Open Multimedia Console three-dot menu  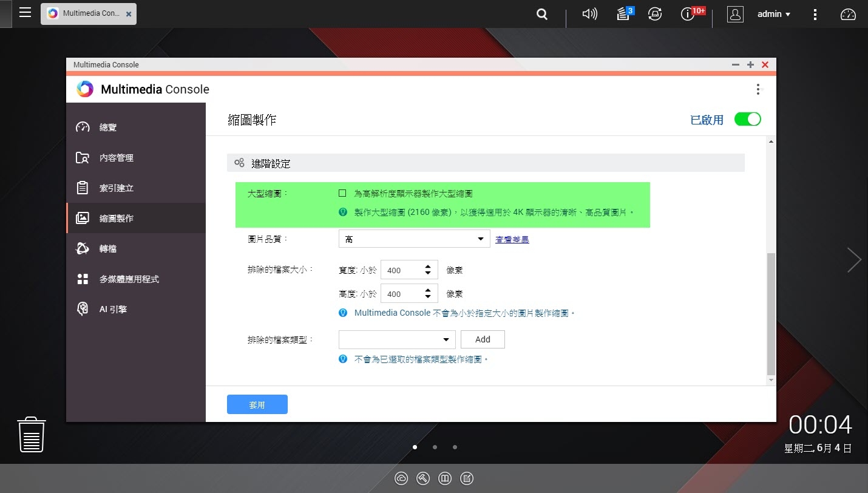click(758, 89)
